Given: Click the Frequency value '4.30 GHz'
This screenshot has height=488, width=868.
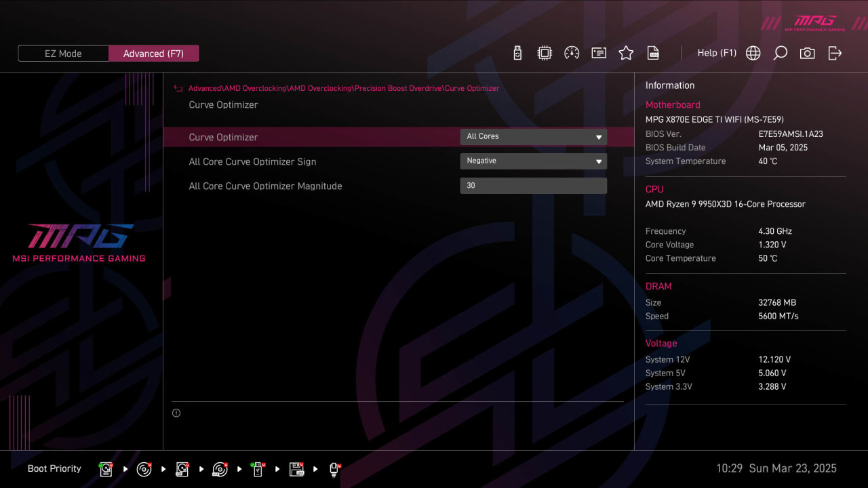Looking at the screenshot, I should (x=775, y=231).
